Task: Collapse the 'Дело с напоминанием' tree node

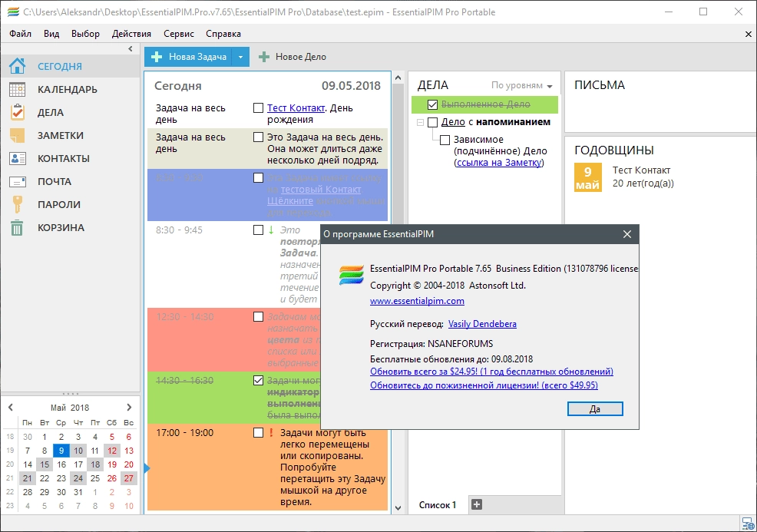Action: (x=420, y=122)
